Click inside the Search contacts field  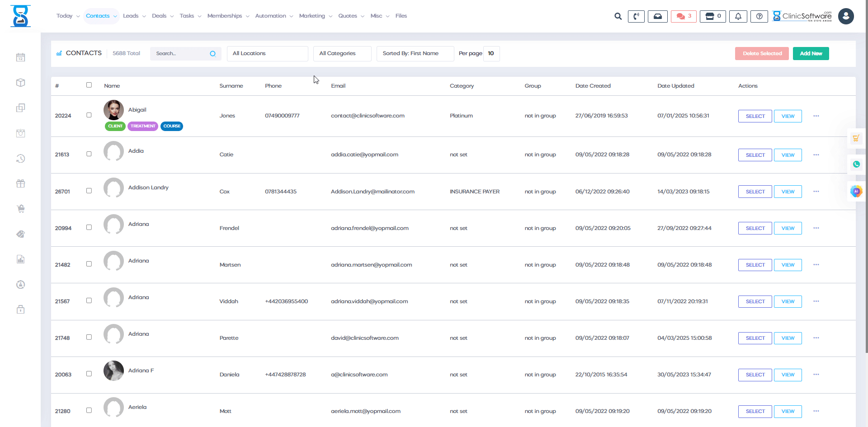click(x=181, y=53)
